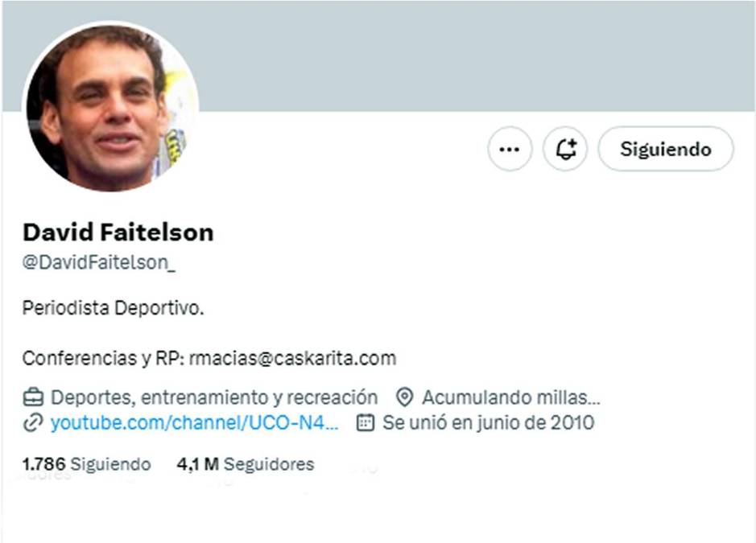Click the chain link icon beside the YouTube URL
Viewport: 756px width, 543px height.
coord(33,422)
